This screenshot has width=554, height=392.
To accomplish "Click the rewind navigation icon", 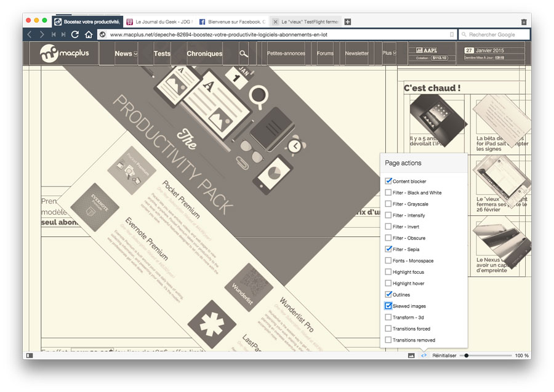I will tap(54, 34).
